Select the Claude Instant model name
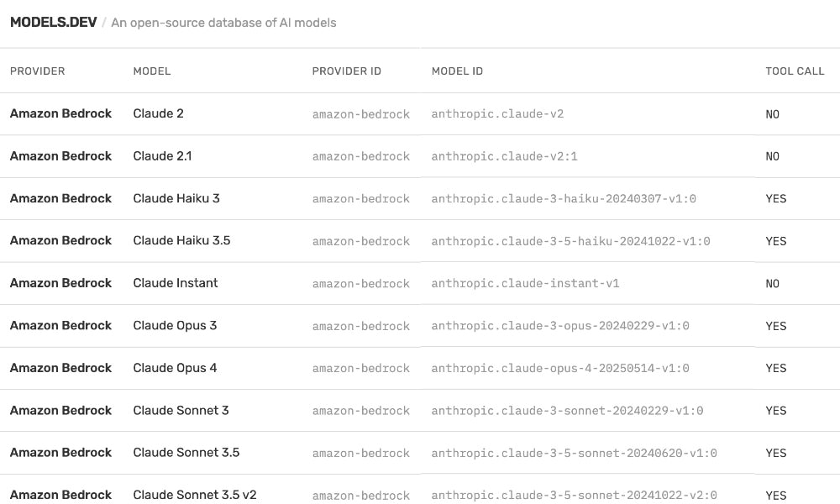The width and height of the screenshot is (840, 504). pos(176,283)
